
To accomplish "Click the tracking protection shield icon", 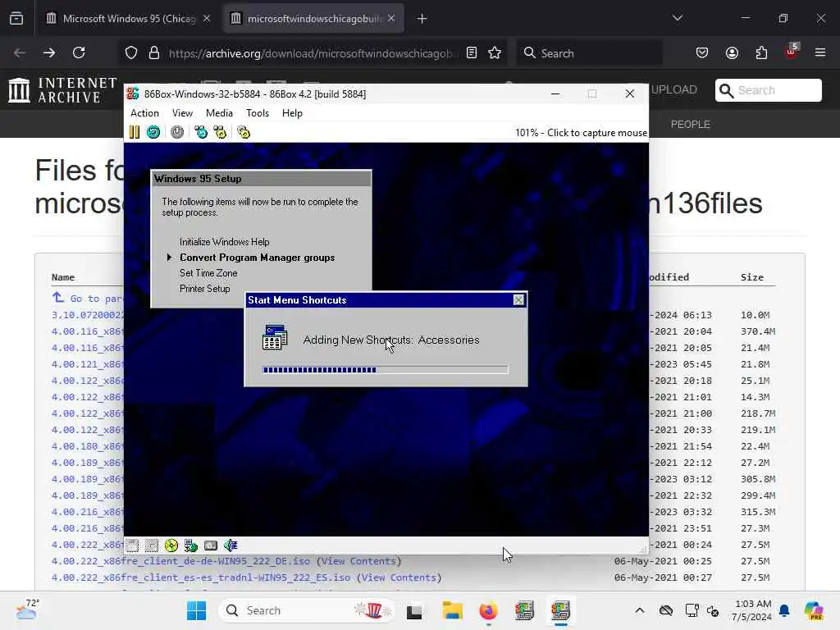I will coord(131,53).
